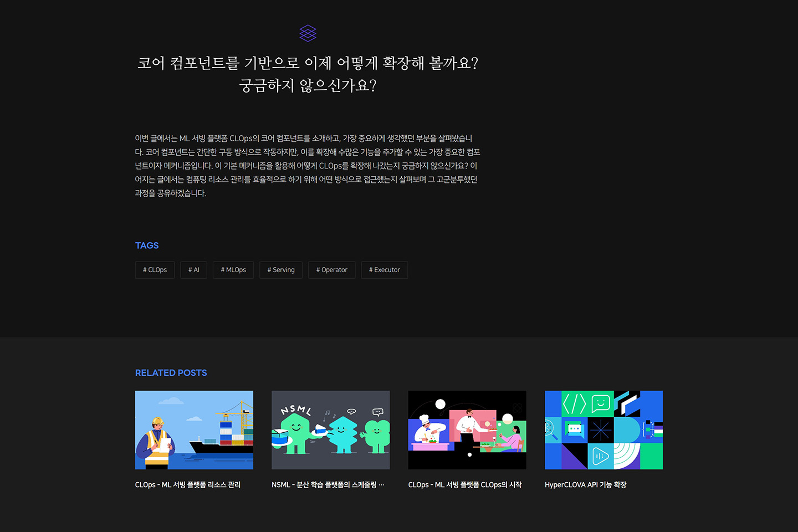798x532 pixels.
Task: Open the NSML green characters thumbnail
Action: click(330, 430)
